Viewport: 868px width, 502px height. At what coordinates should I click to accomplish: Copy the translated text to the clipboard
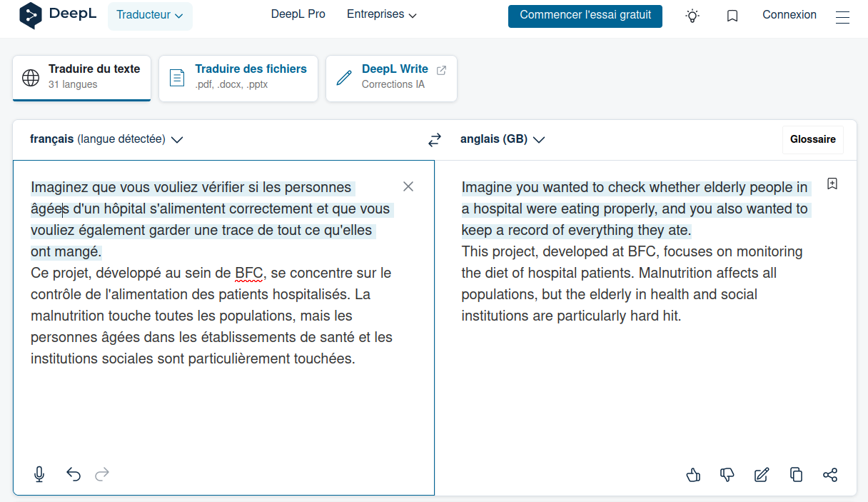pos(796,475)
